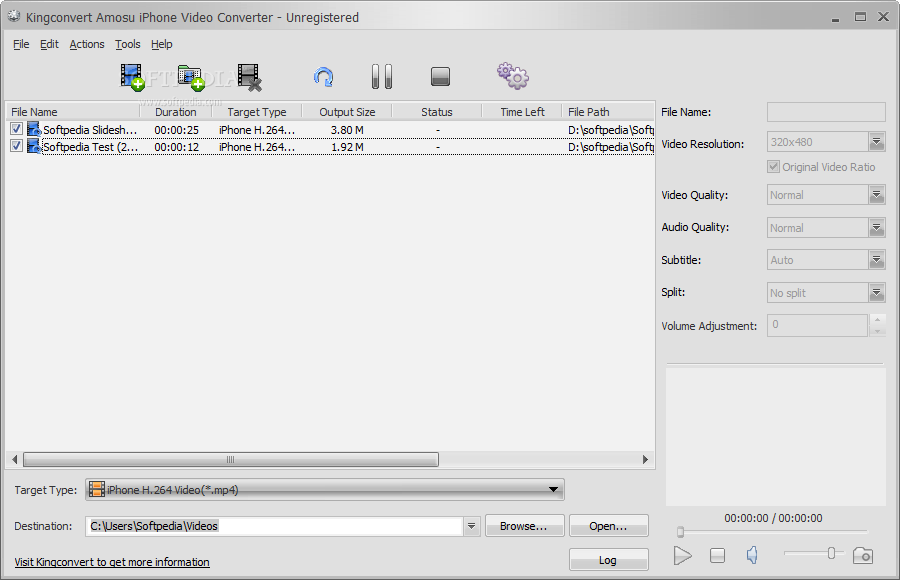900x580 pixels.
Task: Click the preview Play button
Action: tap(682, 555)
